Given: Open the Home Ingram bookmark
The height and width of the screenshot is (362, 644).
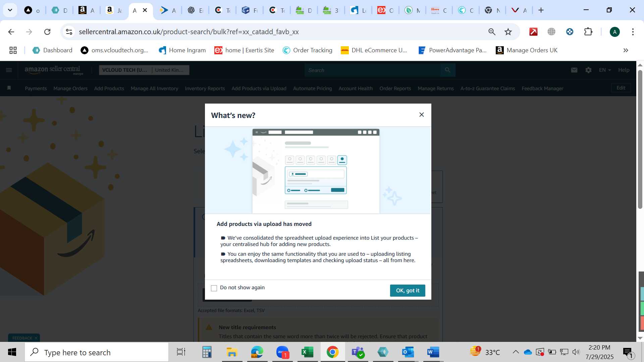Looking at the screenshot, I should [x=182, y=50].
